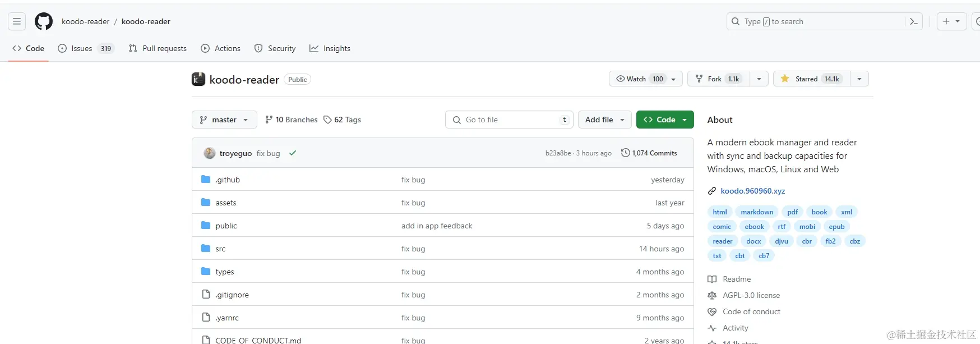The width and height of the screenshot is (980, 344).
Task: Click the Fork button
Action: tap(719, 79)
